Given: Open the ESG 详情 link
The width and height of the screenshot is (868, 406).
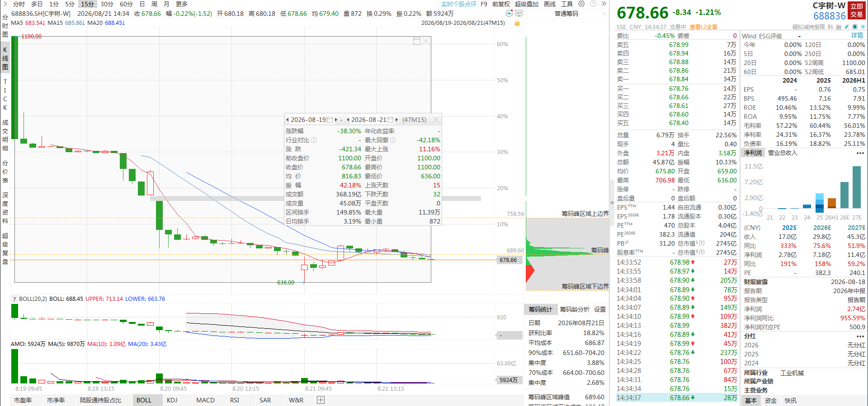Looking at the screenshot, I should click(x=858, y=36).
